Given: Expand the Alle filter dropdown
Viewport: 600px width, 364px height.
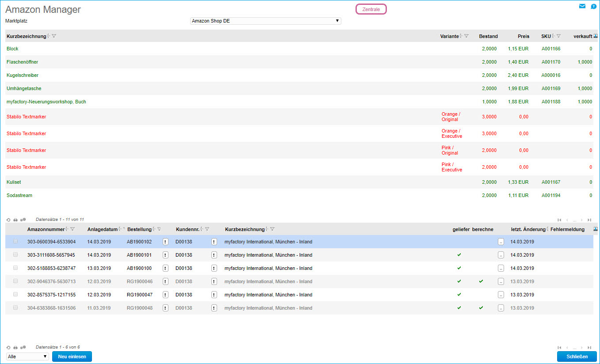Looking at the screenshot, I should (x=27, y=356).
